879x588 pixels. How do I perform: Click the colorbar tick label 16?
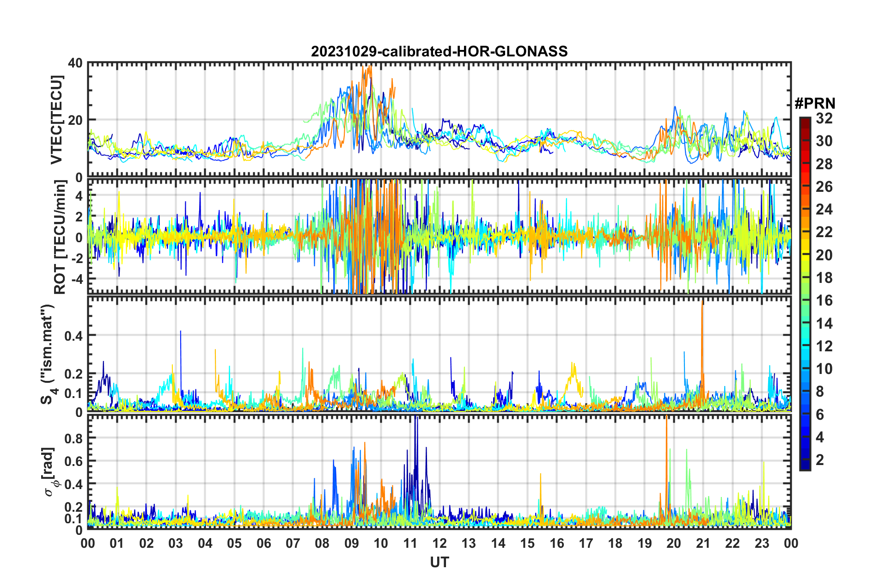click(x=824, y=300)
